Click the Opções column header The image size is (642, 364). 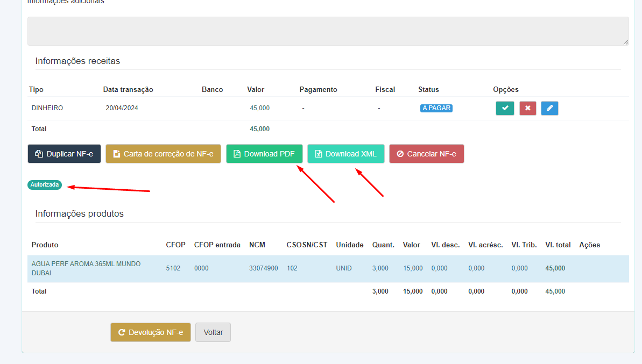click(506, 90)
